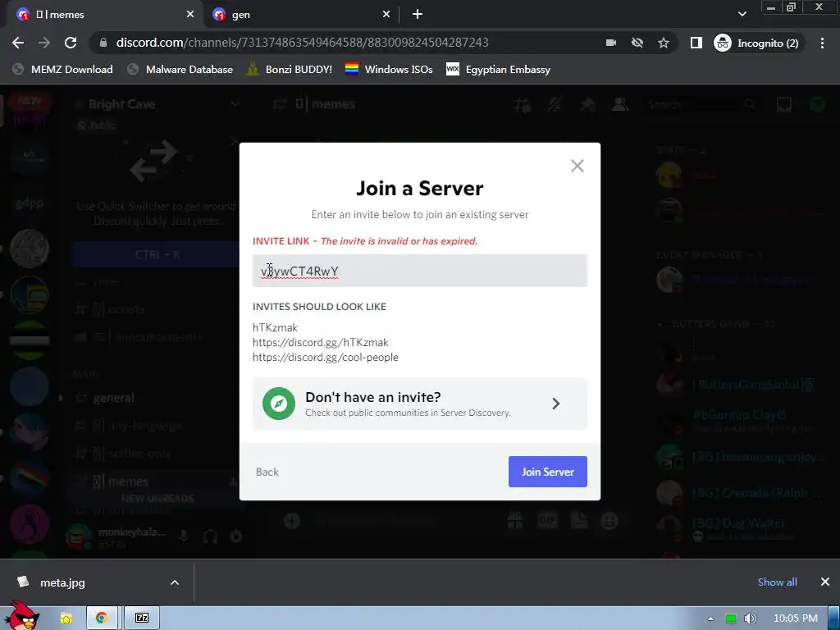The width and height of the screenshot is (840, 630).
Task: Switch to the memes browser tab
Action: [105, 15]
